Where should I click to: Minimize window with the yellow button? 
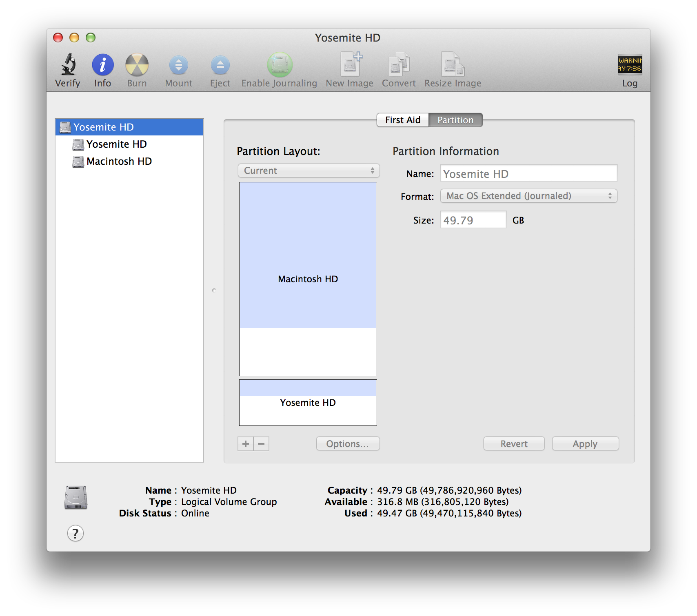tap(74, 38)
